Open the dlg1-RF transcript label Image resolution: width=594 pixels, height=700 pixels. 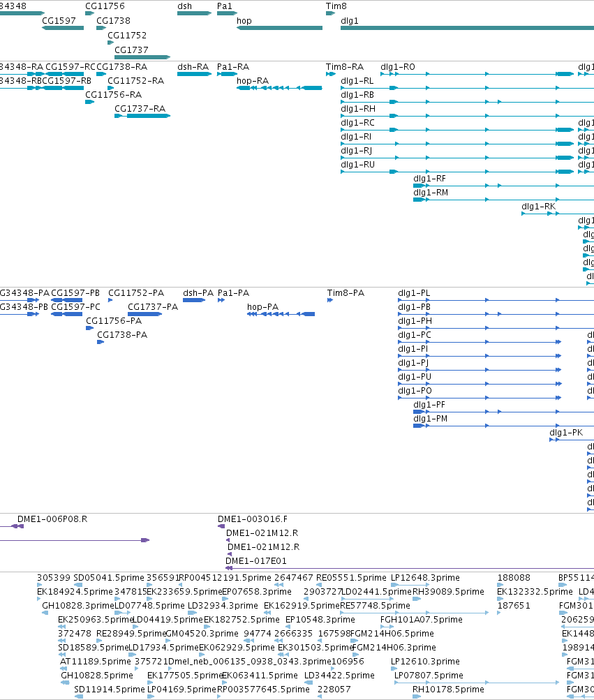point(430,179)
